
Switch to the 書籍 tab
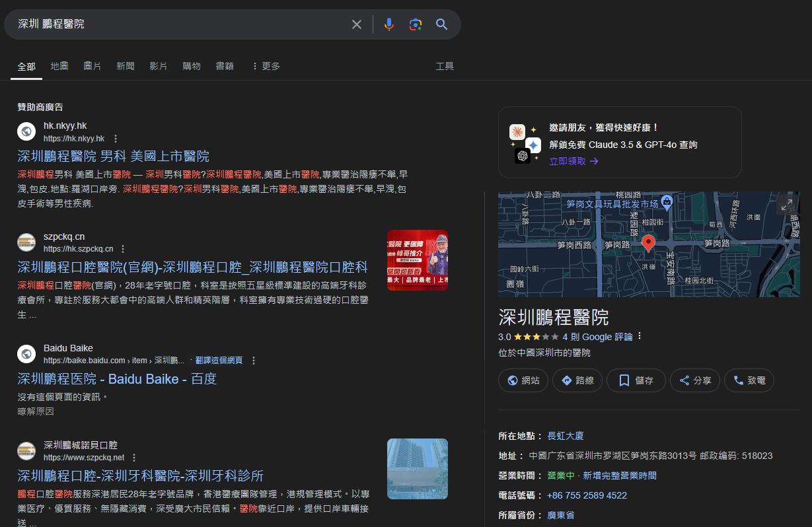pyautogui.click(x=225, y=66)
